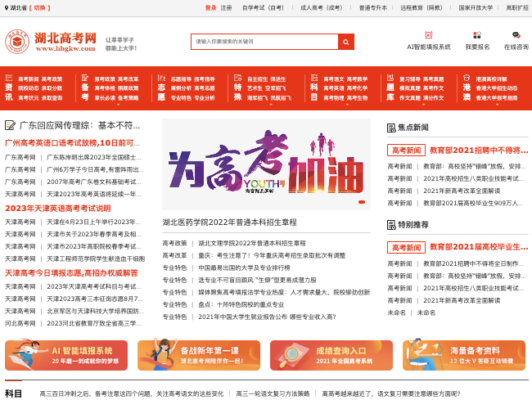
Task: Open the 为高考加油 banner image
Action: point(266,164)
